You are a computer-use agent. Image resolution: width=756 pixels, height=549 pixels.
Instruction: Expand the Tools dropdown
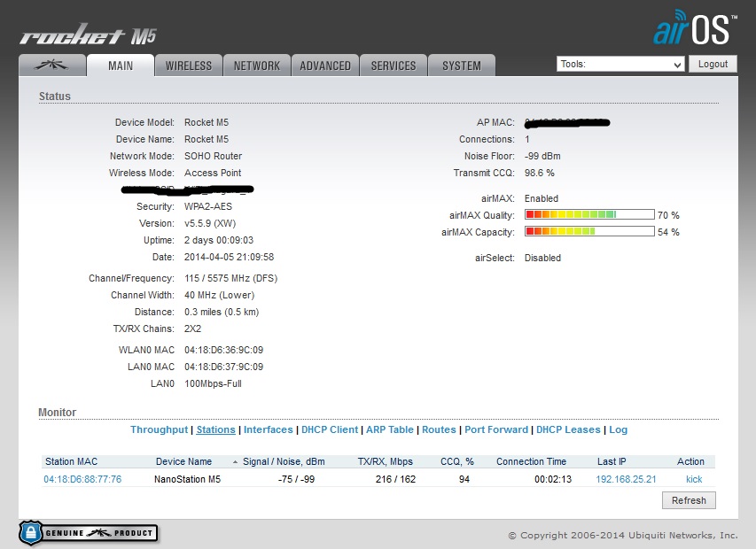(x=621, y=64)
